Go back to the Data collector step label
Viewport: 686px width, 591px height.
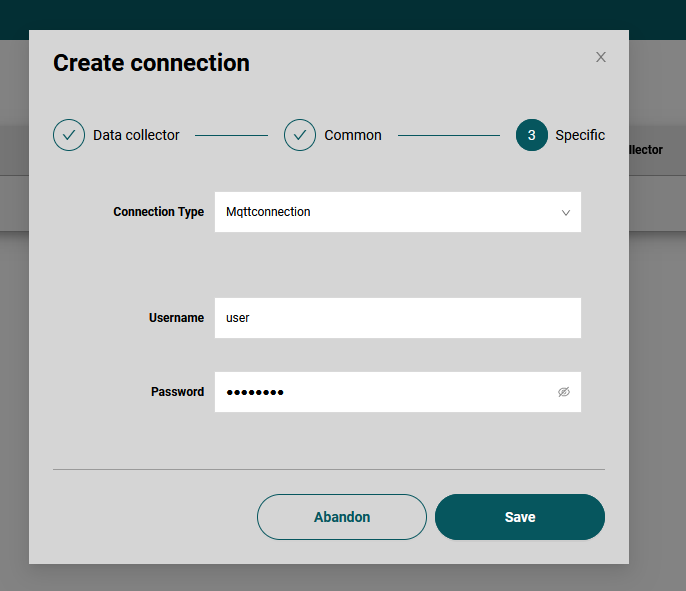tap(136, 135)
